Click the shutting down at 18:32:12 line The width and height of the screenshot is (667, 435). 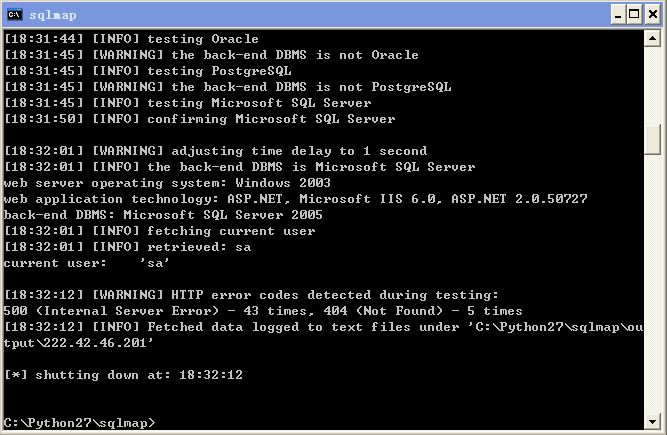(x=123, y=375)
